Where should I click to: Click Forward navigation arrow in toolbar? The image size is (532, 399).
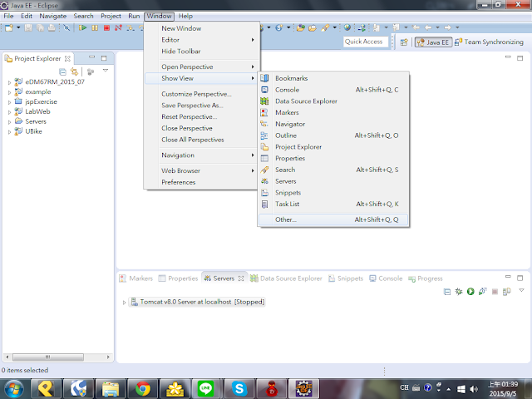click(447, 27)
